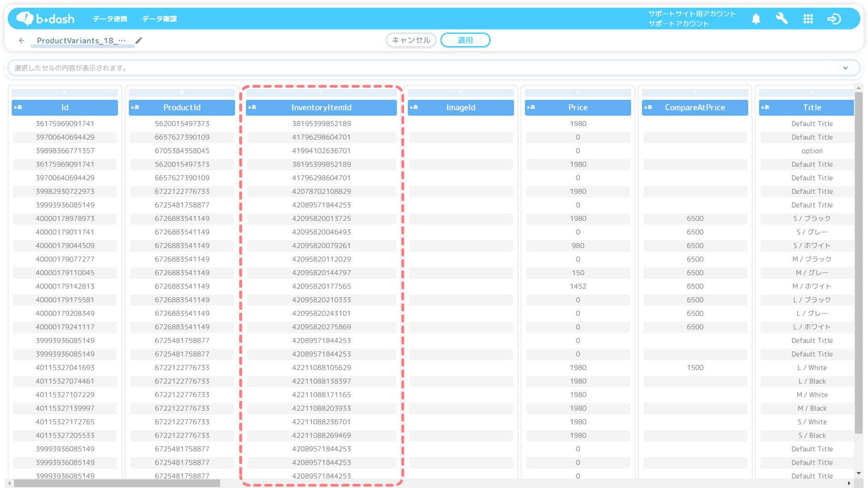Open the apps grid menu

(x=808, y=19)
